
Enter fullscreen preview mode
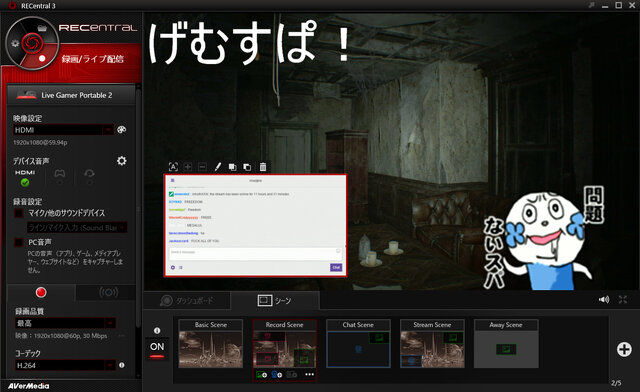622,300
